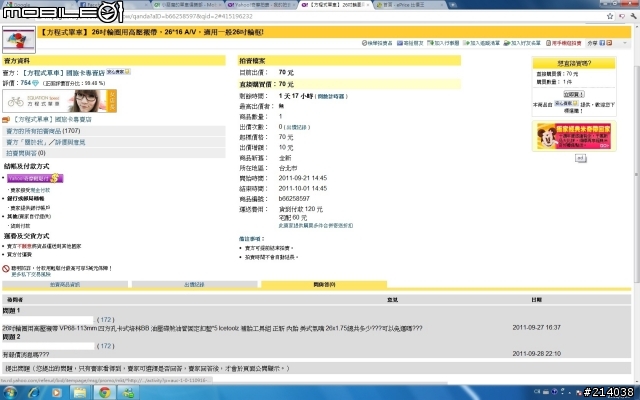640x400 pixels.
Task: Open the share dropdown arrow next to Plurk
Action: [624, 43]
